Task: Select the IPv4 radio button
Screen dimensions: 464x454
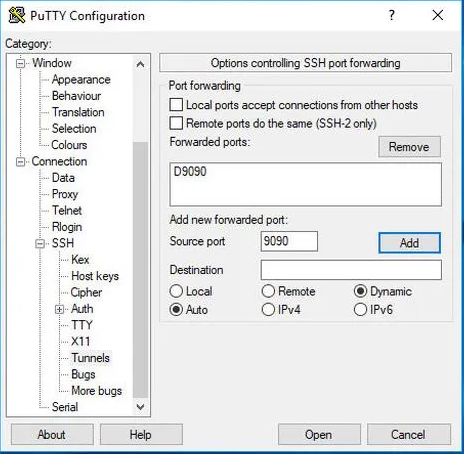Action: (268, 310)
